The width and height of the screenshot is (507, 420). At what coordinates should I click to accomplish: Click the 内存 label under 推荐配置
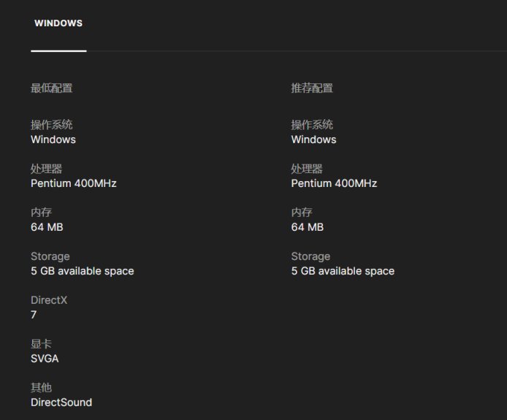coord(302,213)
